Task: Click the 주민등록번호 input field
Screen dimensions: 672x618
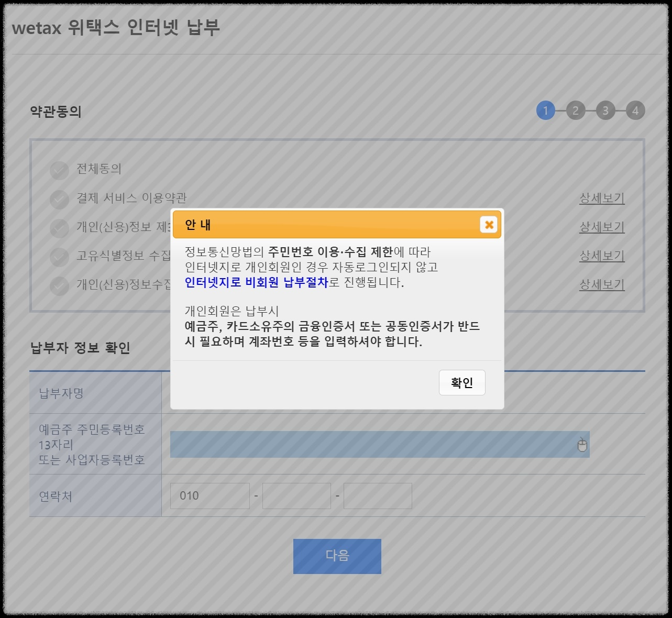Action: point(380,445)
